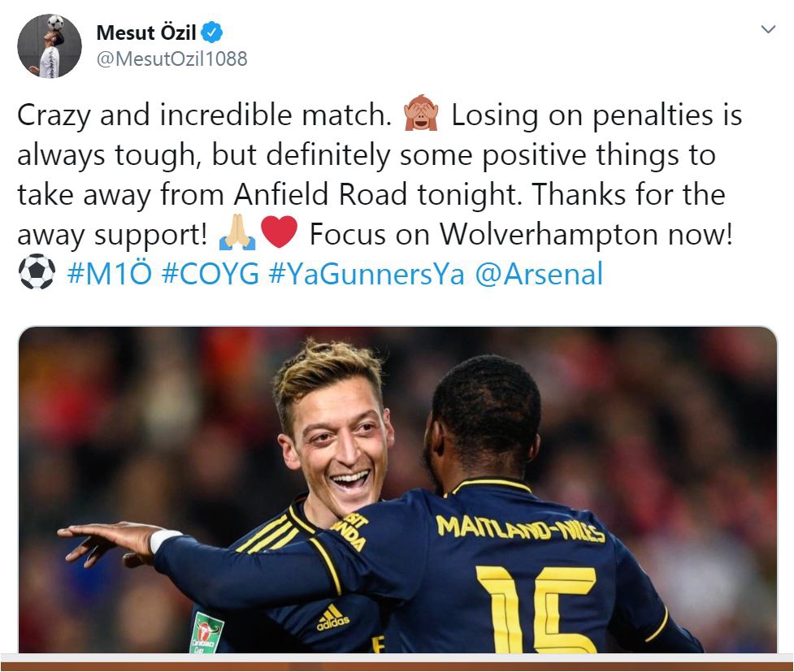Click the Carabao Cup sleeve badge

pos(206,633)
